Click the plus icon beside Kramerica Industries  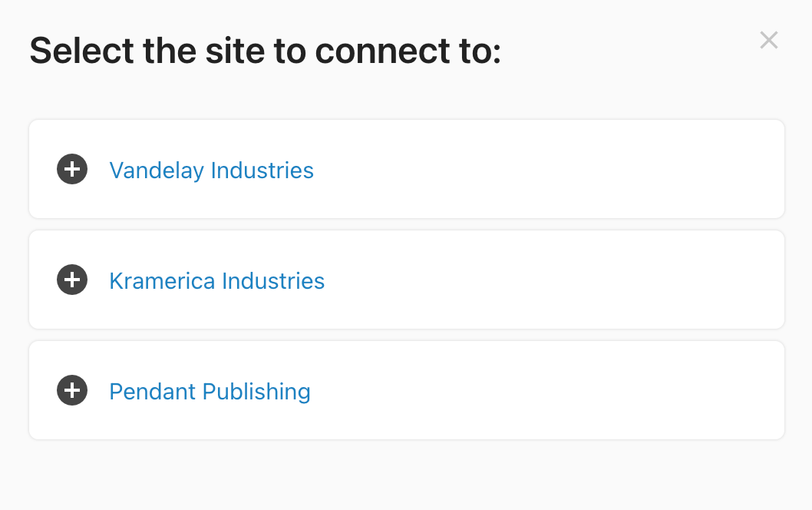point(72,280)
